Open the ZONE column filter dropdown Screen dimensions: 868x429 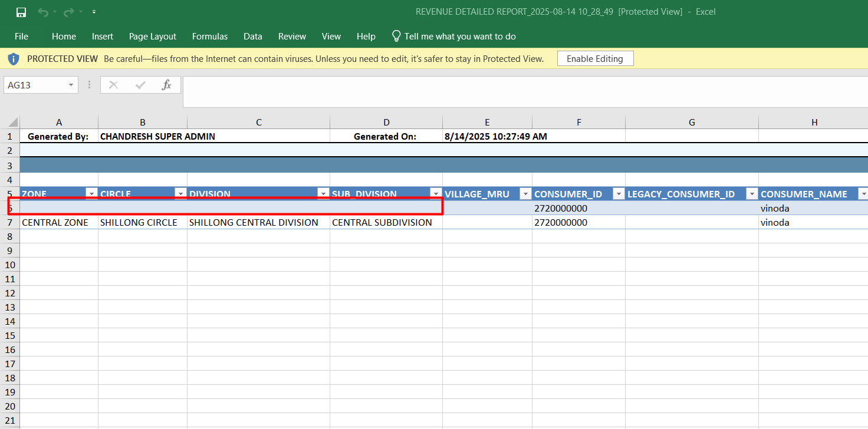coord(92,194)
